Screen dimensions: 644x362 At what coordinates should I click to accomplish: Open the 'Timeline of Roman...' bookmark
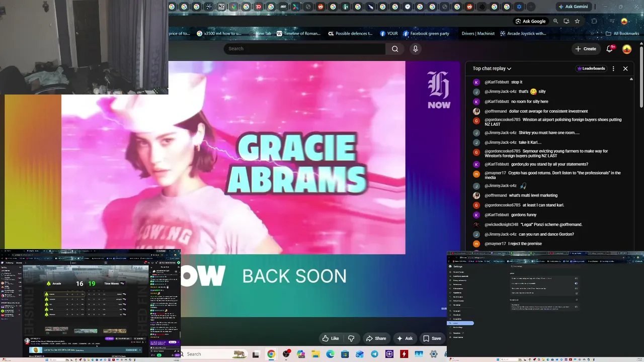pyautogui.click(x=298, y=34)
